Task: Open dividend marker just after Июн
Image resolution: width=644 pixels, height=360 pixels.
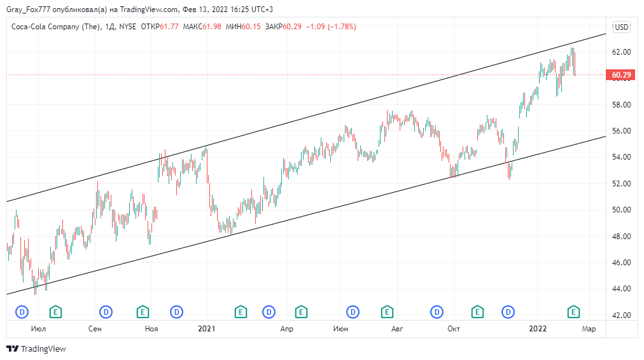Action: coord(353,312)
